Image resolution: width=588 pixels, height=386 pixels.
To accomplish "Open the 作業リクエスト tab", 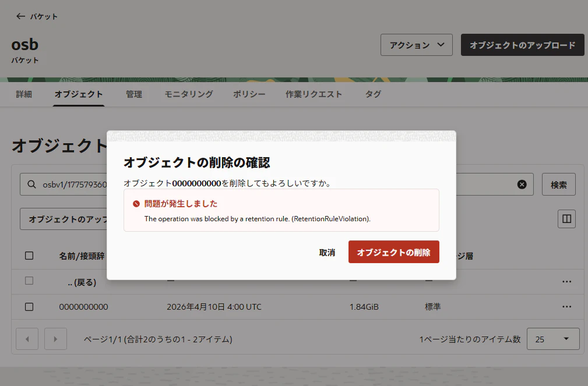I will click(x=314, y=94).
